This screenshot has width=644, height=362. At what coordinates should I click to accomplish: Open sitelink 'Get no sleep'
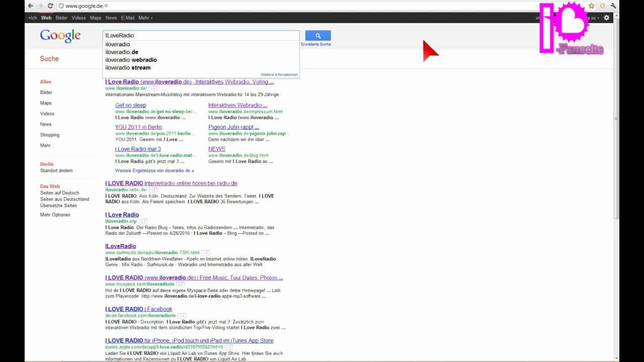[131, 105]
